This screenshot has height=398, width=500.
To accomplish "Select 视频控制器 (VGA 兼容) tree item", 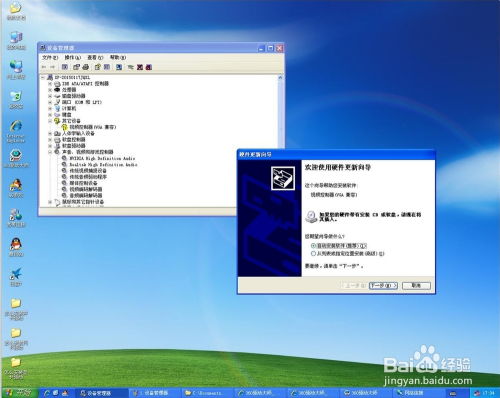I will 93,127.
